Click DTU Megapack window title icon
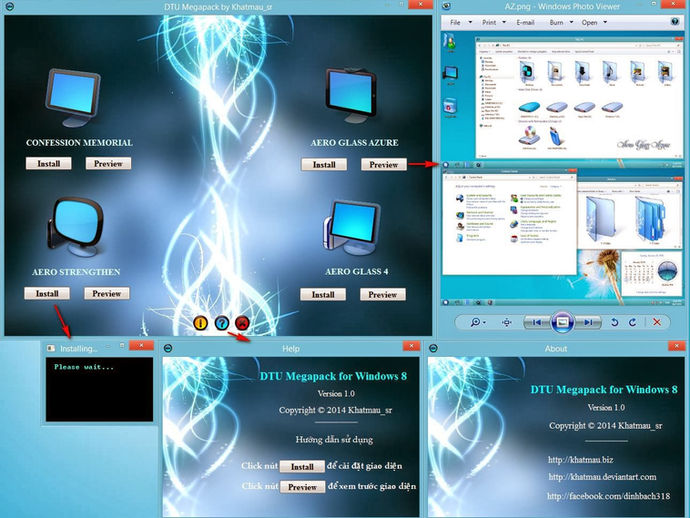Viewport: 690px width, 518px height. point(9,7)
